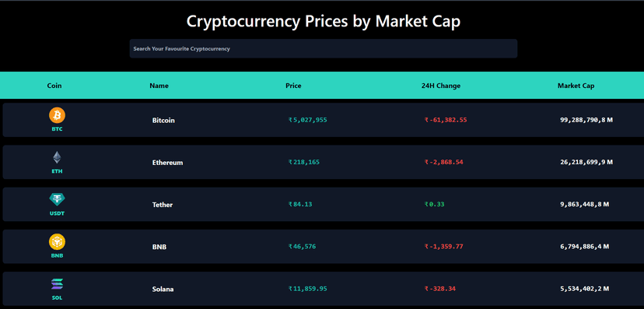Open the Ethereum name link
This screenshot has height=309, width=644.
pyautogui.click(x=167, y=163)
